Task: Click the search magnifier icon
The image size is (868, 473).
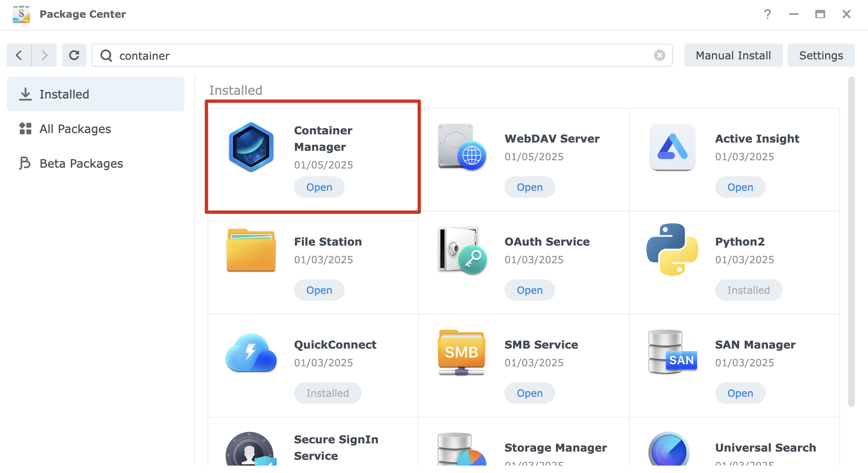Action: coord(106,55)
